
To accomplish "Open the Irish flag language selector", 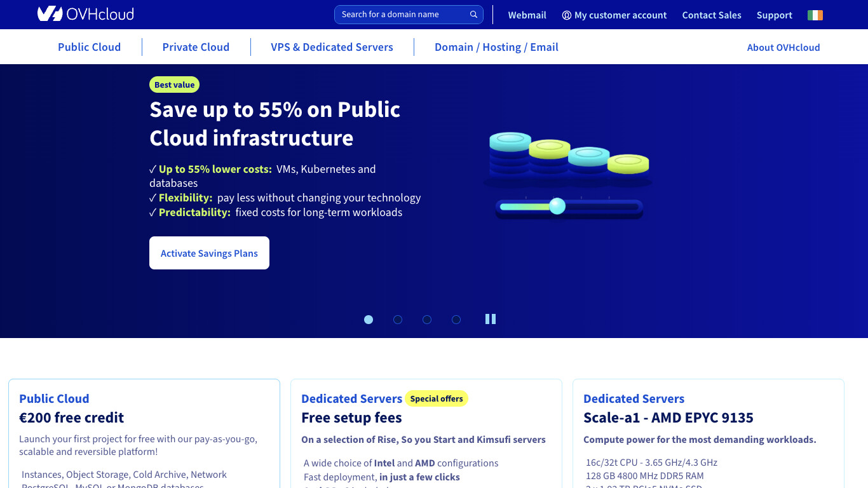I will (x=815, y=15).
